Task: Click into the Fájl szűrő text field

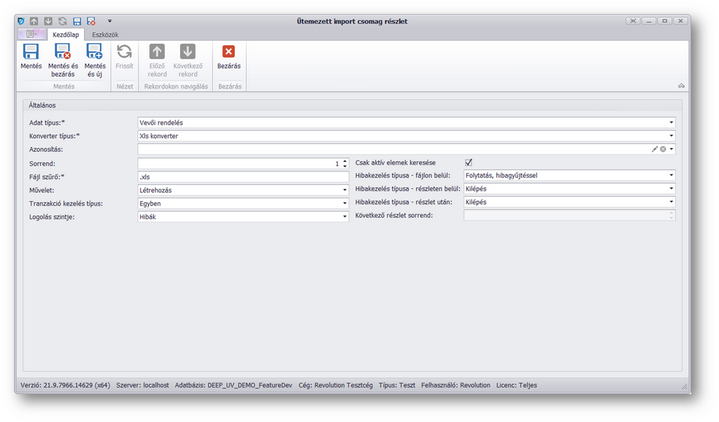Action: [x=240, y=176]
